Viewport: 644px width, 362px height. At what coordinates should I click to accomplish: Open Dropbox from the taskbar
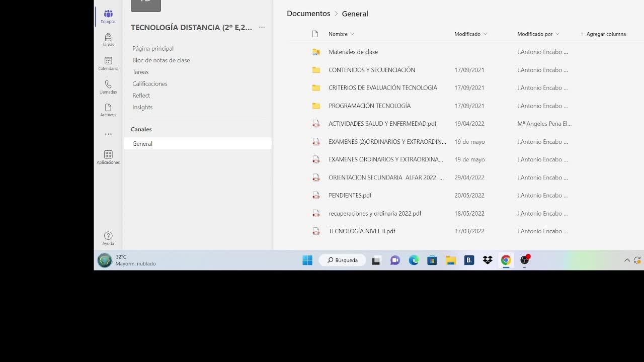(x=488, y=260)
